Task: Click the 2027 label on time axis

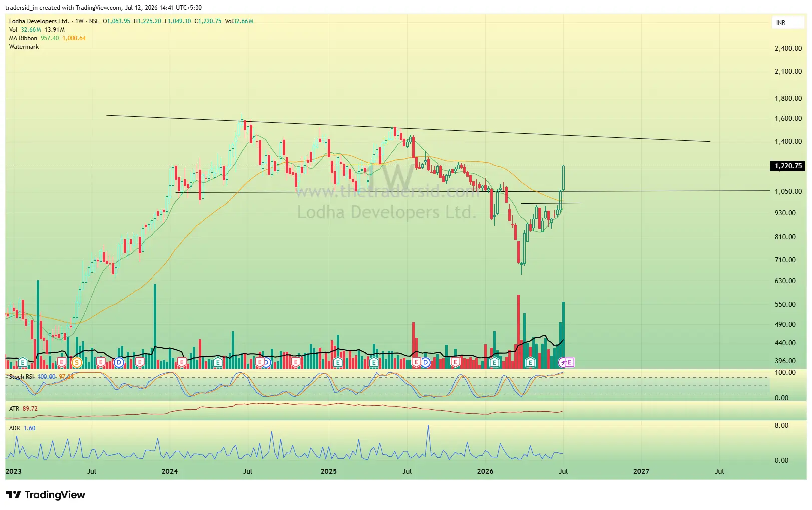Action: 641,471
